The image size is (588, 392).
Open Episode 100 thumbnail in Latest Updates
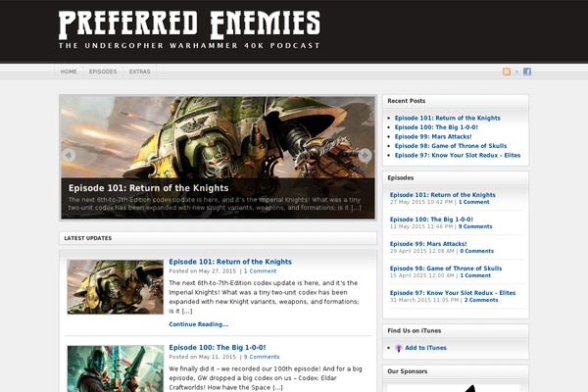[x=115, y=368]
